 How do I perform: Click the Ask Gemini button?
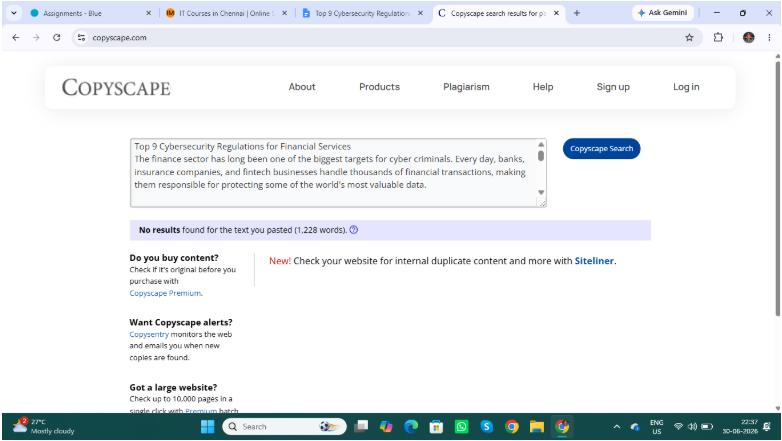(663, 13)
